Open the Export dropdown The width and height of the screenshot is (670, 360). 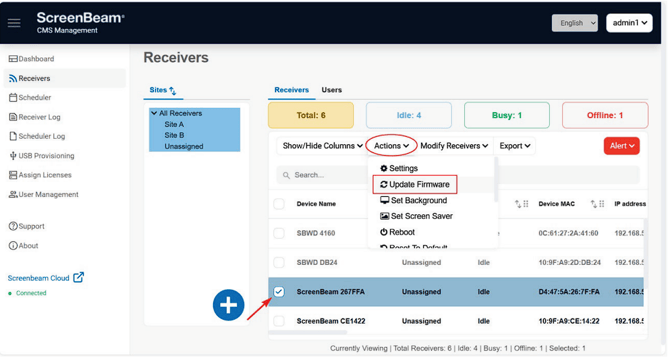click(514, 146)
